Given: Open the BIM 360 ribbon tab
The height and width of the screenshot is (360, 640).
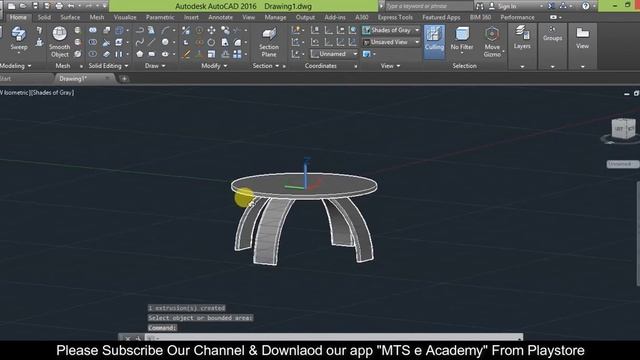Looking at the screenshot, I should 480,17.
